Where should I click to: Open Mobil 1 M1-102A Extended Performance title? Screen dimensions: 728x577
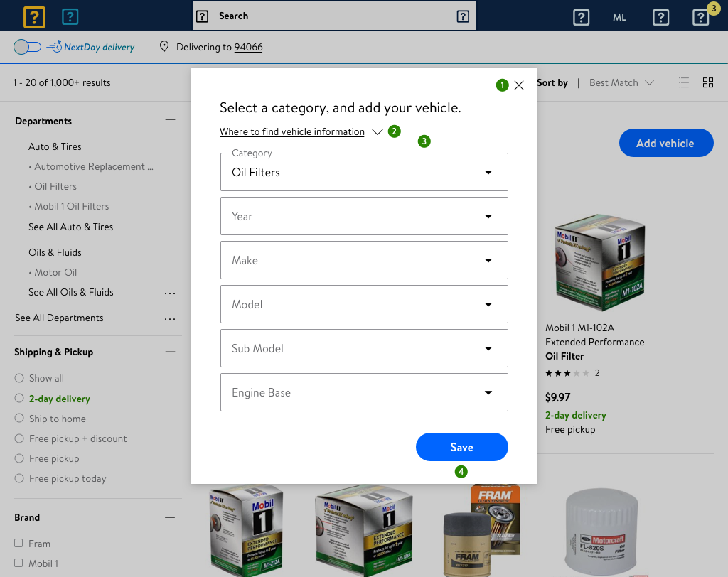coord(595,342)
